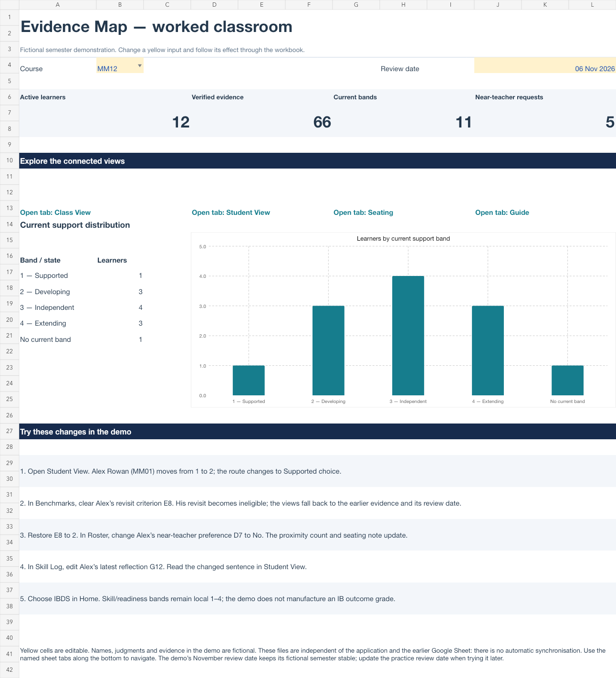
Task: Select demo step 1 about Alex Rowan (MM01)
Action: point(317,471)
